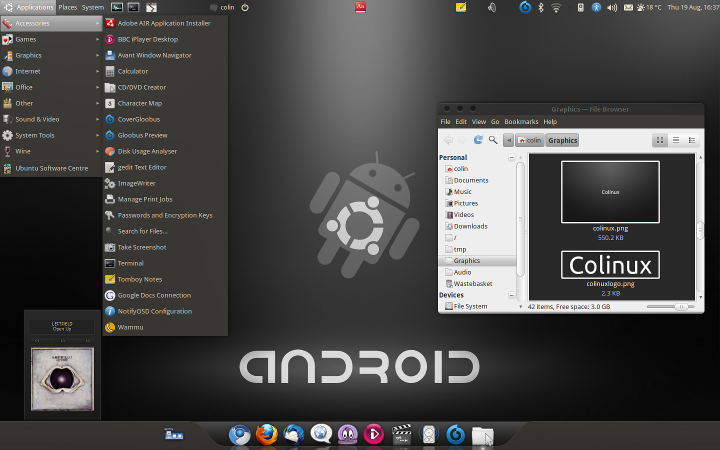The height and width of the screenshot is (450, 720).
Task: Open the clapperboard video app in dock
Action: pos(401,434)
